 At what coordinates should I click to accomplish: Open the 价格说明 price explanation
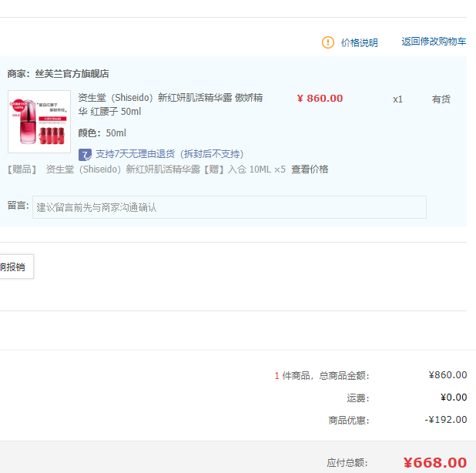tap(359, 43)
